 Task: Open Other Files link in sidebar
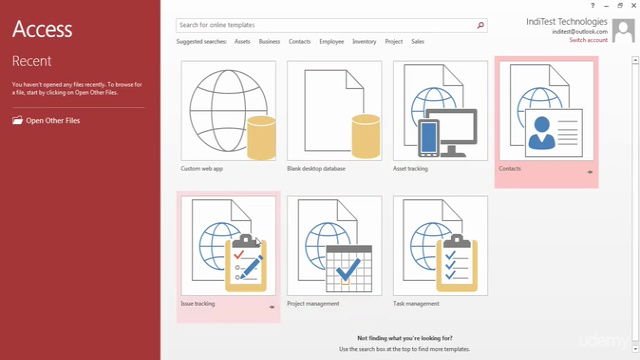click(53, 120)
